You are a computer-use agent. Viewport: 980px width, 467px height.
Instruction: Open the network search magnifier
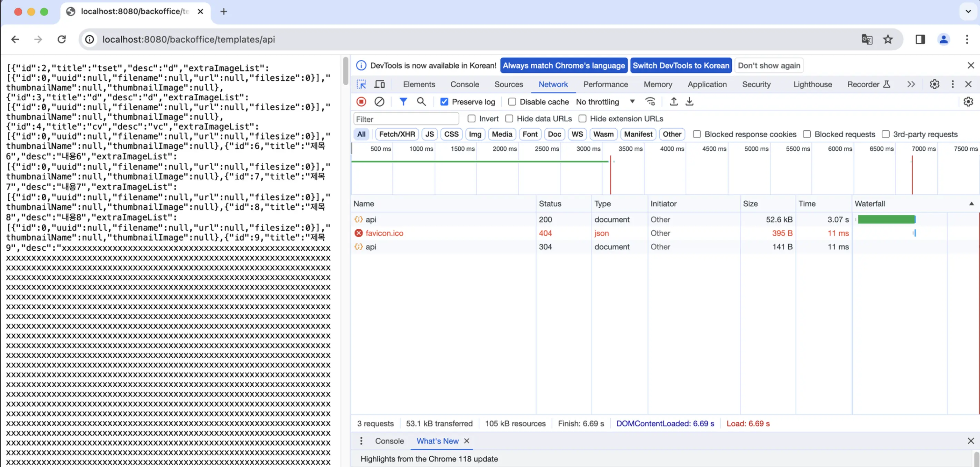point(421,102)
